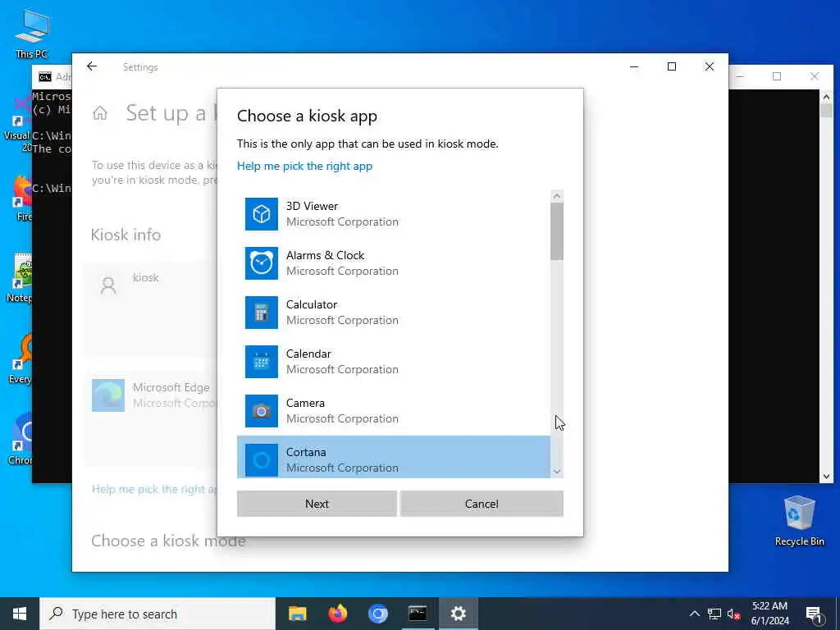
Task: Choose the Calculator app icon
Action: [x=262, y=313]
